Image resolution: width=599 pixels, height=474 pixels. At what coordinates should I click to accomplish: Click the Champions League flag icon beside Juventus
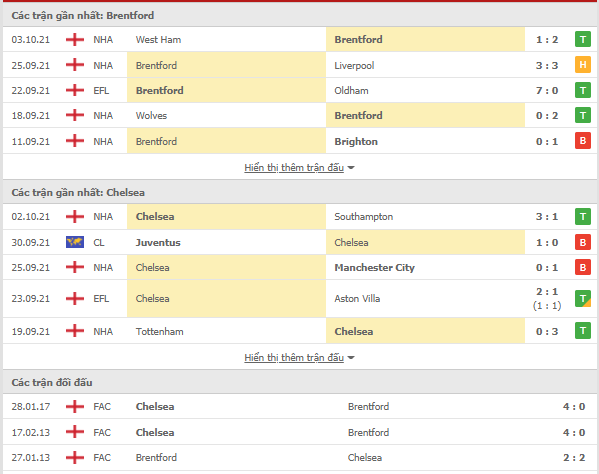(x=75, y=242)
